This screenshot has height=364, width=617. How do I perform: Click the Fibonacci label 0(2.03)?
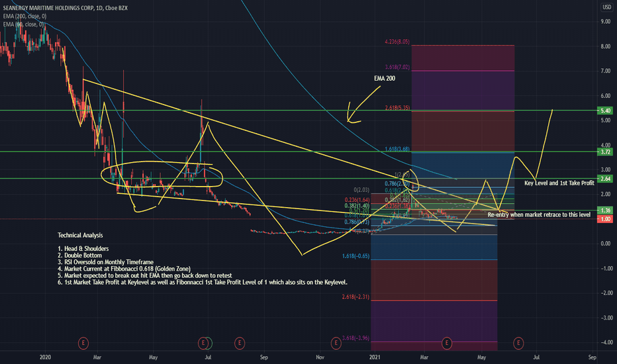point(361,190)
